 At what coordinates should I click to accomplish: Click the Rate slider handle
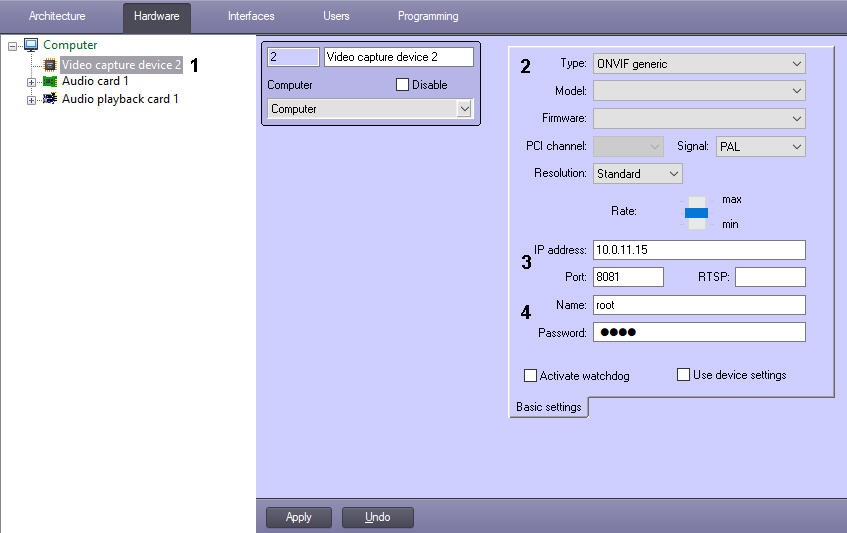tap(696, 212)
